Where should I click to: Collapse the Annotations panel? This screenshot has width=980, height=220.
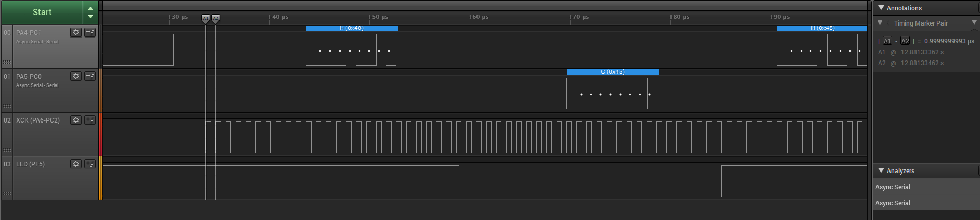[881, 8]
